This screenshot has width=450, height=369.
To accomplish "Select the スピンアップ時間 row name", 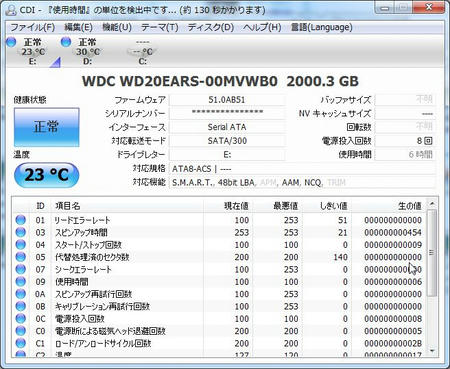I will click(x=81, y=232).
